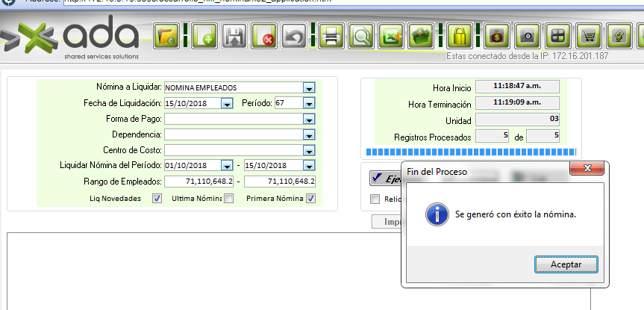
Task: Expand the Centro de Costo dropdown
Action: pos(309,150)
